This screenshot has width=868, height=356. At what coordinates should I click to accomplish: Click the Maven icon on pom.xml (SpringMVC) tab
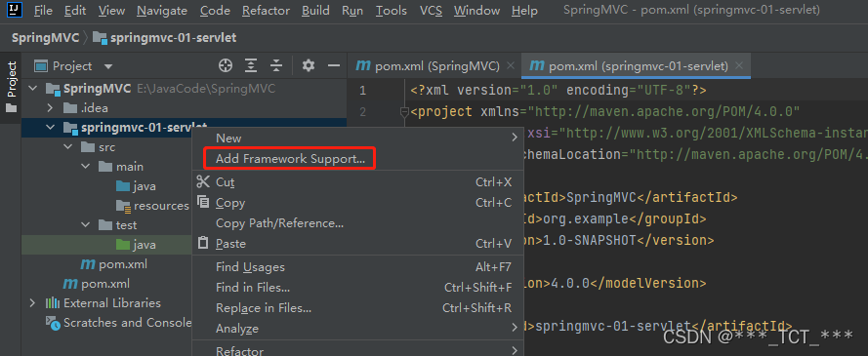(x=363, y=66)
